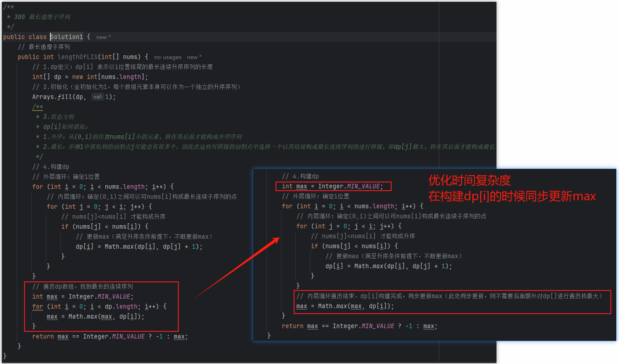Click the red '优化时间复杂度' annotation text
619x364 pixels.
point(470,180)
